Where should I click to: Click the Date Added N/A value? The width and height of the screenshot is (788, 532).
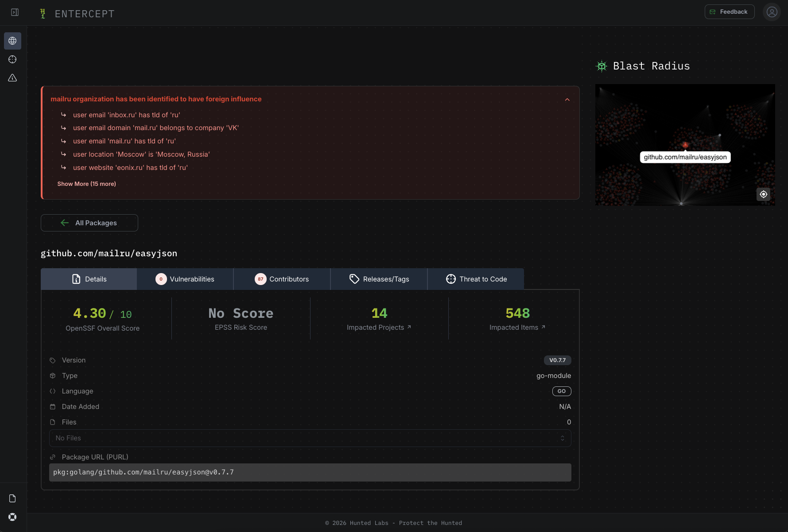[565, 407]
